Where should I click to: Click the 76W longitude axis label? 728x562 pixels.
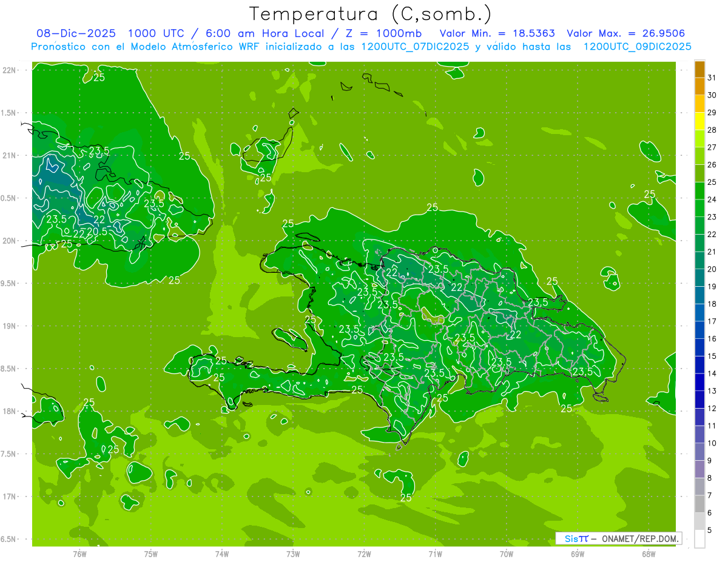79,554
